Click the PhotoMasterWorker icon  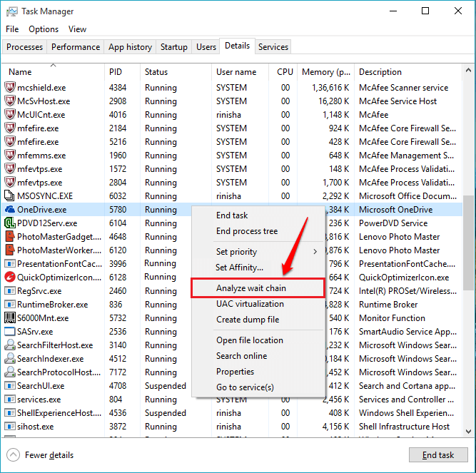point(10,250)
